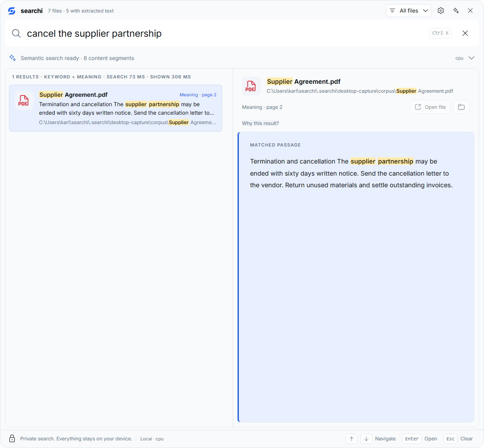Click the Ctrl K shortcut badge
This screenshot has width=484, height=448.
(441, 33)
